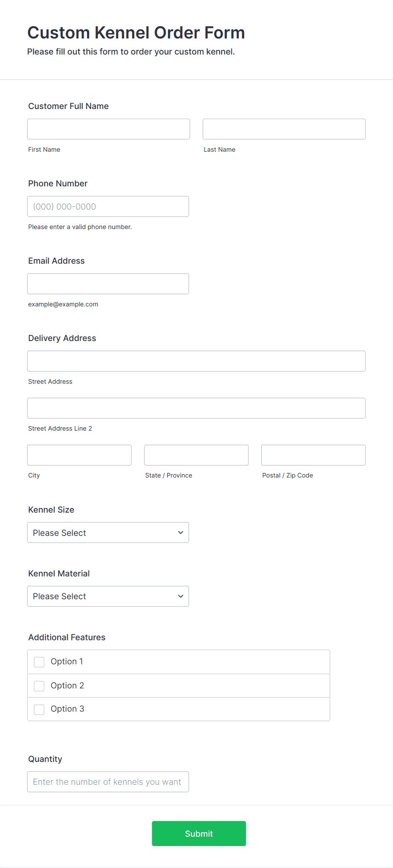Click the Email Address input box
Viewport: 393px width, 868px height.
pos(108,284)
